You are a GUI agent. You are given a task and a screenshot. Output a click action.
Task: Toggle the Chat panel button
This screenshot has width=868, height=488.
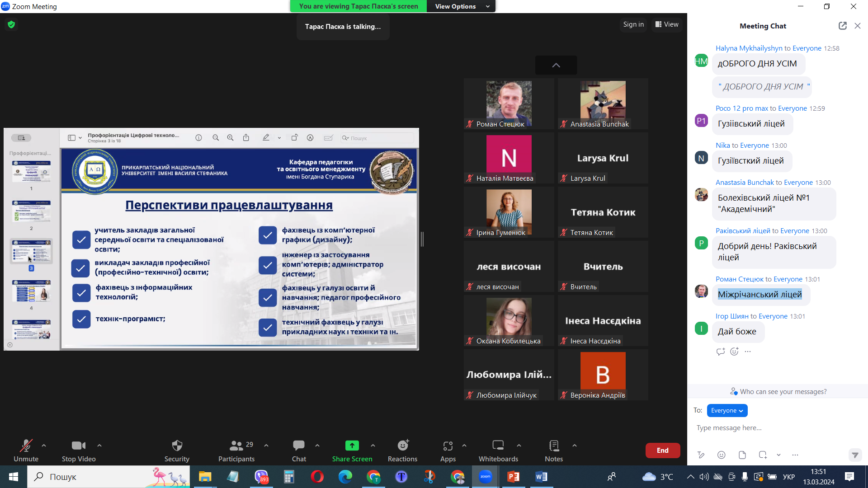tap(299, 450)
